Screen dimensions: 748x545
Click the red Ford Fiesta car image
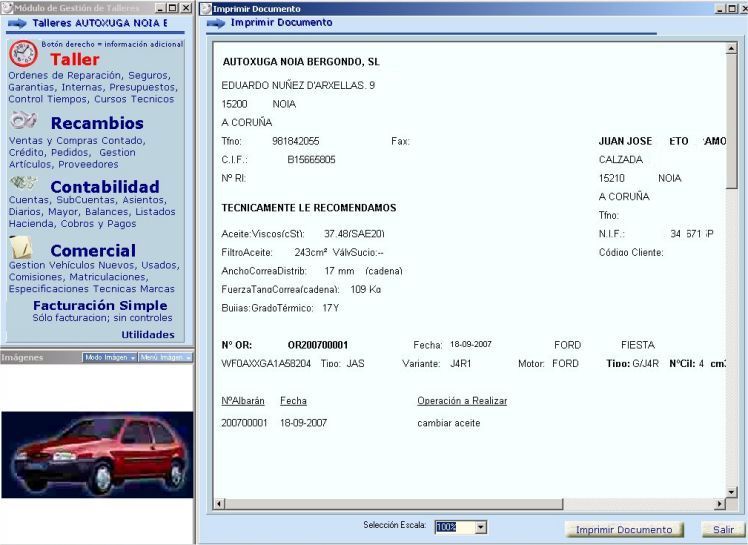pyautogui.click(x=97, y=455)
